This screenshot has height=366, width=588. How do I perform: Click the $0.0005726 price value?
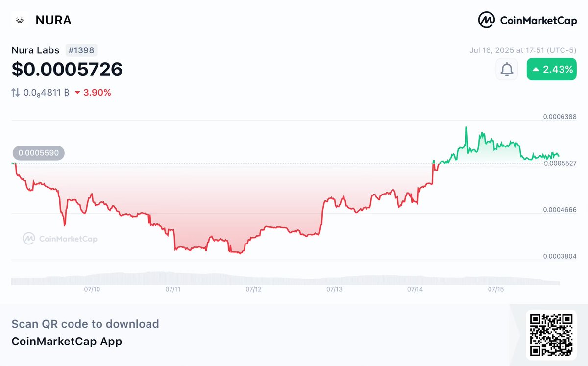pyautogui.click(x=67, y=70)
